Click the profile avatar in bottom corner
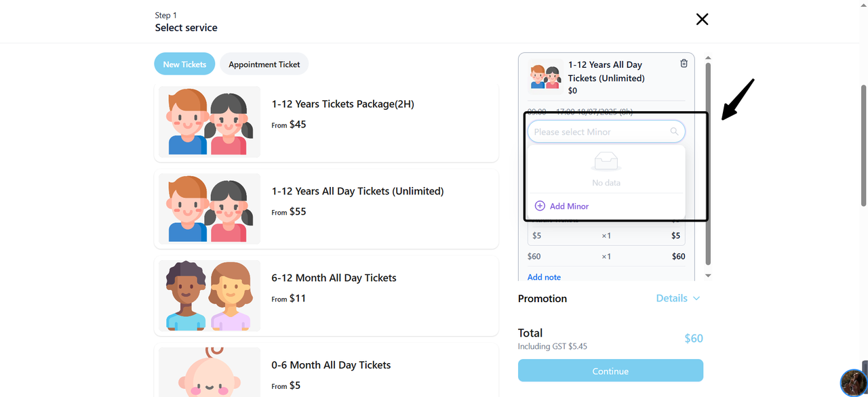Viewport: 868px width, 397px height. (853, 383)
